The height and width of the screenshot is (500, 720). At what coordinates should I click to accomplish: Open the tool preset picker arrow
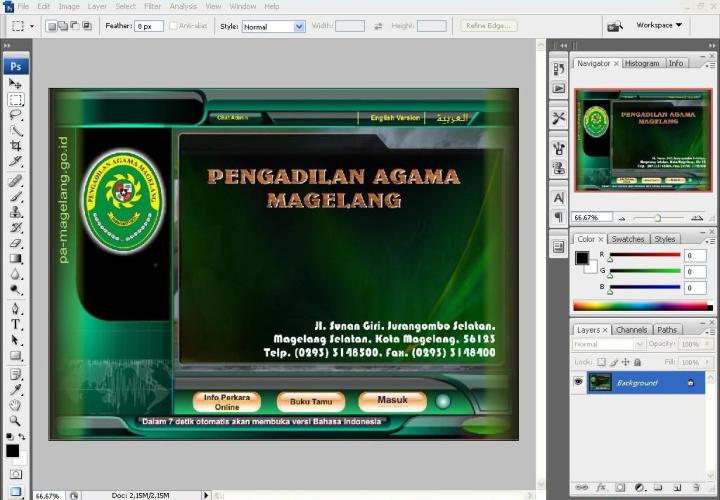click(32, 26)
